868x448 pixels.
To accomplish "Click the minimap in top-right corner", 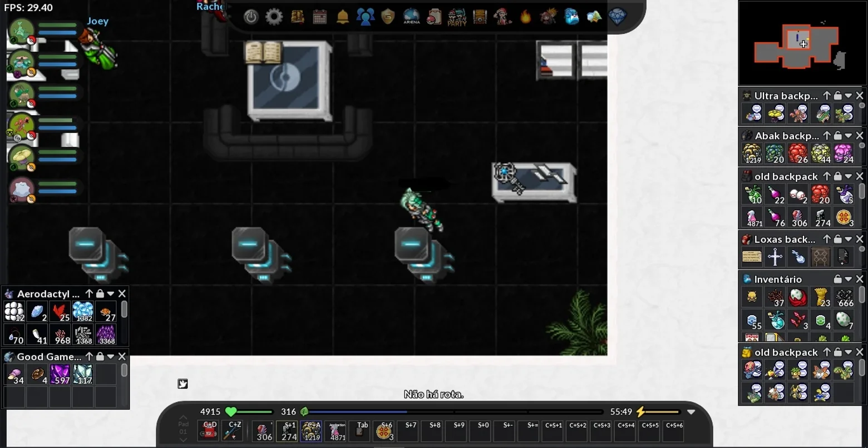I will pos(802,43).
